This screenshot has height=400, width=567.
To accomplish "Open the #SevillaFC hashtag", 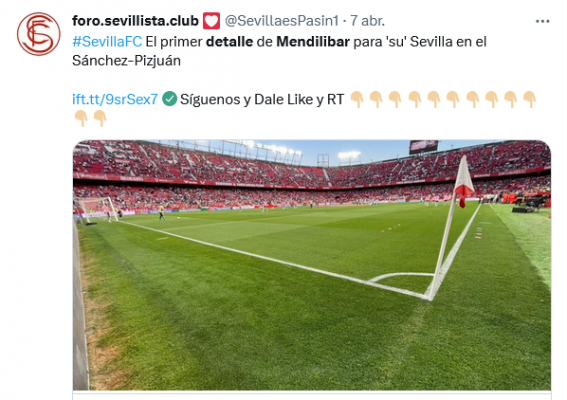I will pyautogui.click(x=107, y=42).
